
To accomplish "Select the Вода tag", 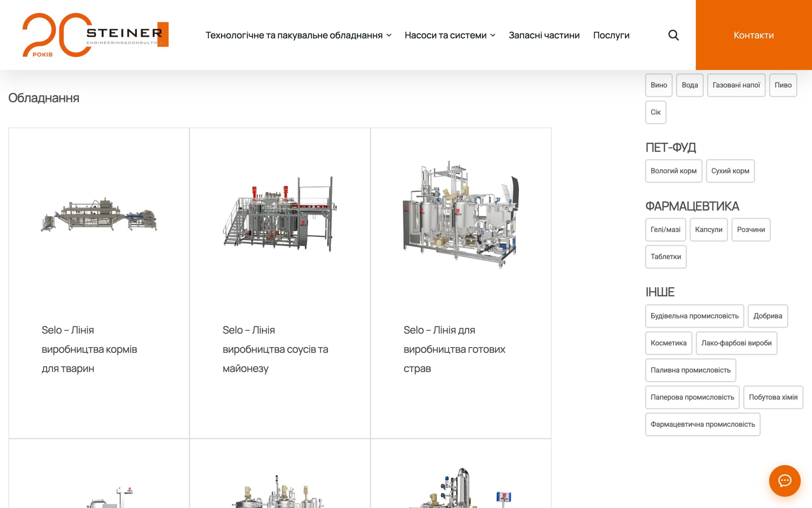I will [690, 85].
